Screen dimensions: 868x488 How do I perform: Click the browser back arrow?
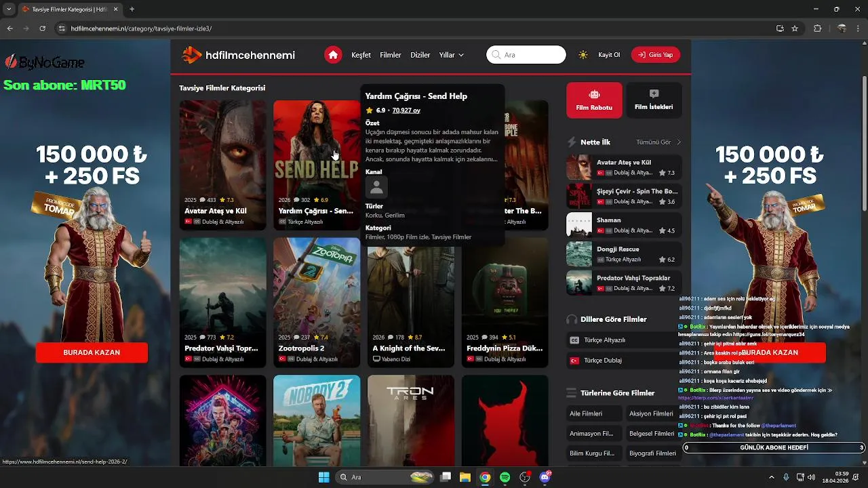(x=9, y=28)
